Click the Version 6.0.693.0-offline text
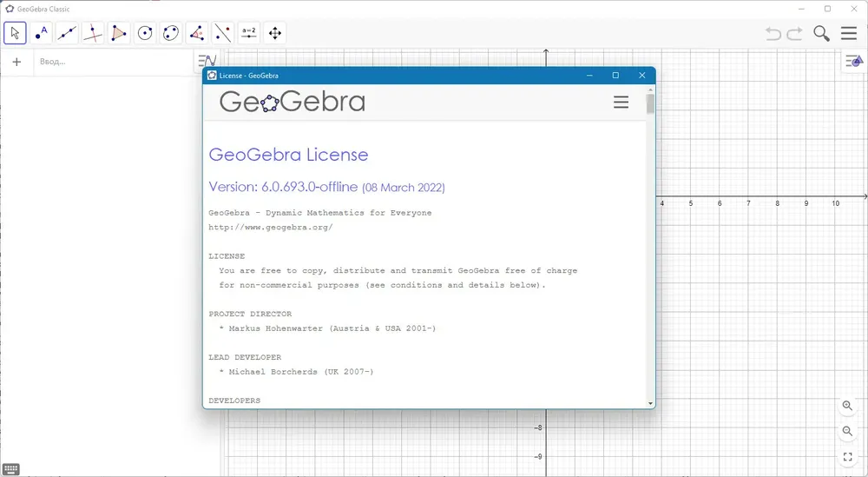This screenshot has height=477, width=868. click(284, 187)
